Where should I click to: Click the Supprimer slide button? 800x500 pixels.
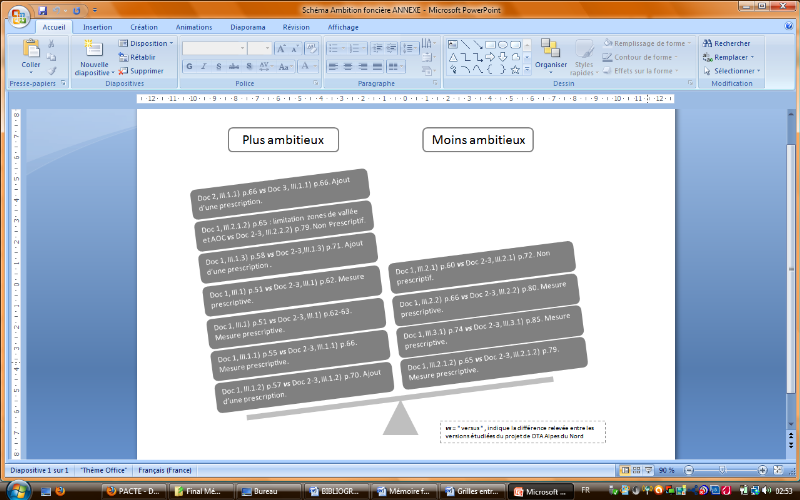tap(141, 71)
